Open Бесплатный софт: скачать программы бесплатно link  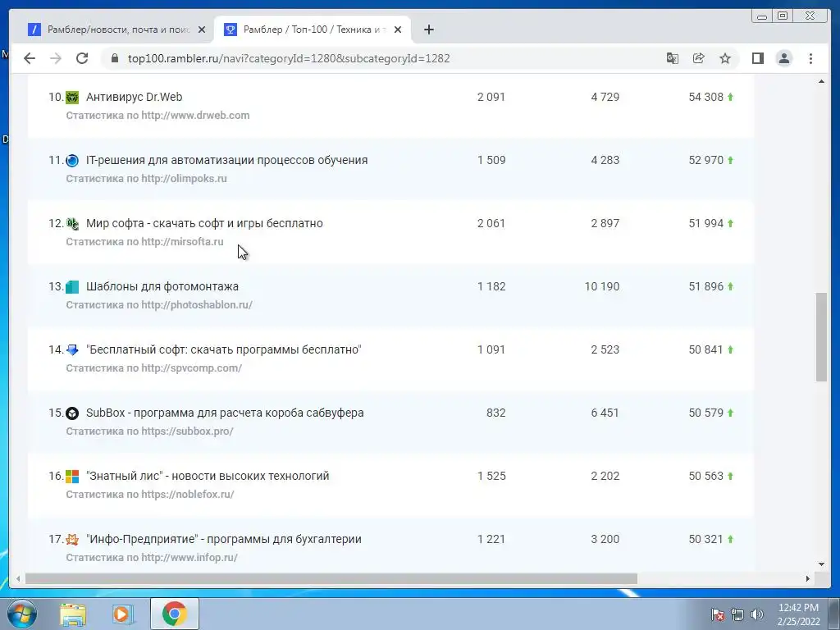pos(223,349)
